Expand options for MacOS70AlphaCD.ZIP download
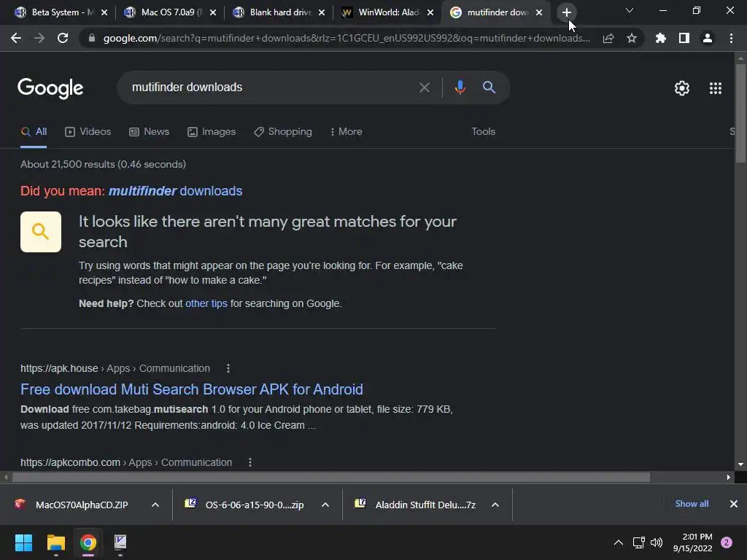The height and width of the screenshot is (560, 747). pos(155,505)
